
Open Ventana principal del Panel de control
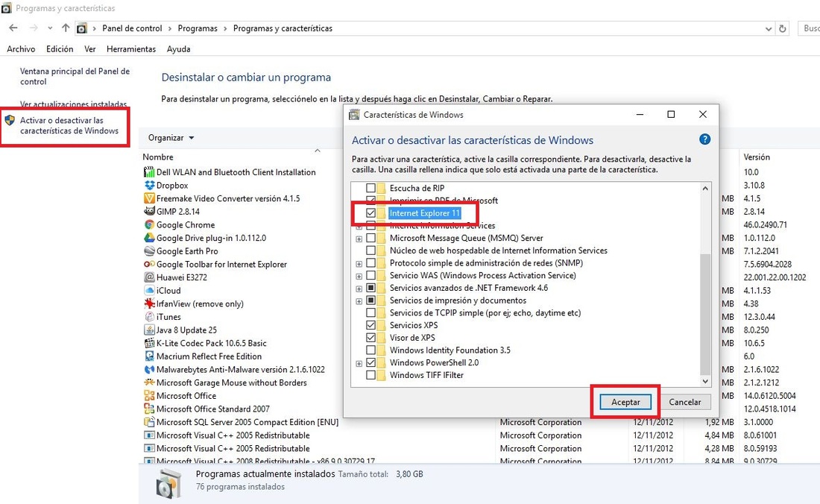(75, 76)
